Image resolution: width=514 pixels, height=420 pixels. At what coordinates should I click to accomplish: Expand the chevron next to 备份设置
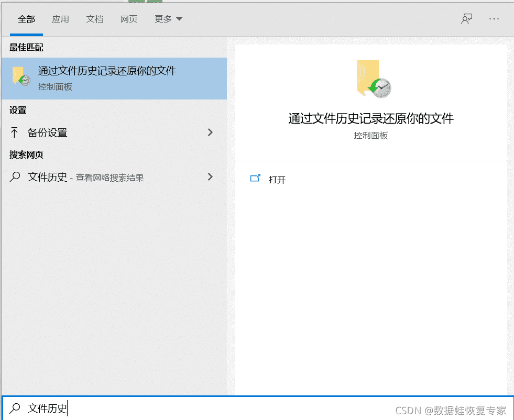[x=210, y=132]
